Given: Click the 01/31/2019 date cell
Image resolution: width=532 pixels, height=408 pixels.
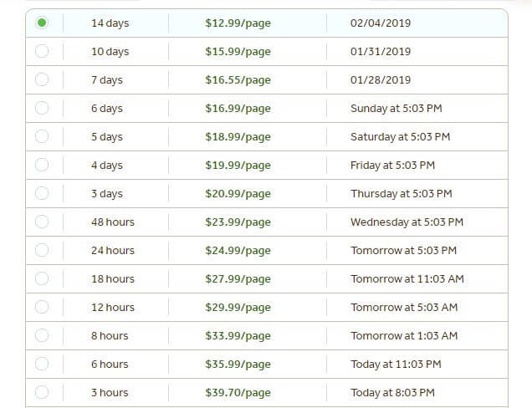Looking at the screenshot, I should 381,52.
